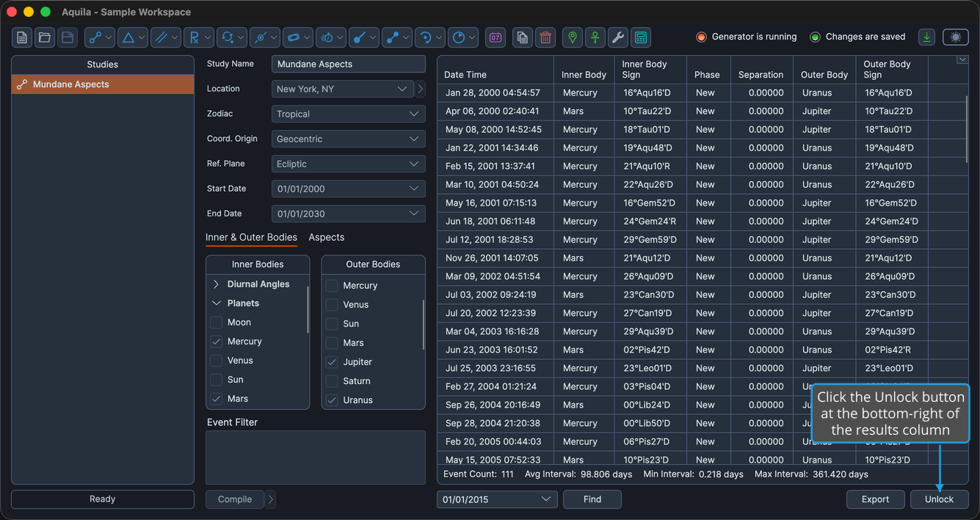The height and width of the screenshot is (520, 980).
Task: Click the red trash delete icon
Action: 545,37
